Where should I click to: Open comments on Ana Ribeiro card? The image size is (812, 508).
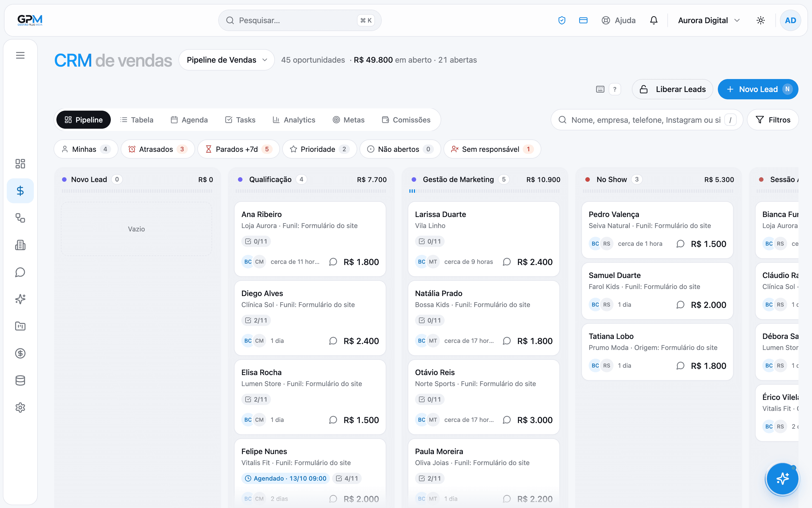click(x=333, y=262)
